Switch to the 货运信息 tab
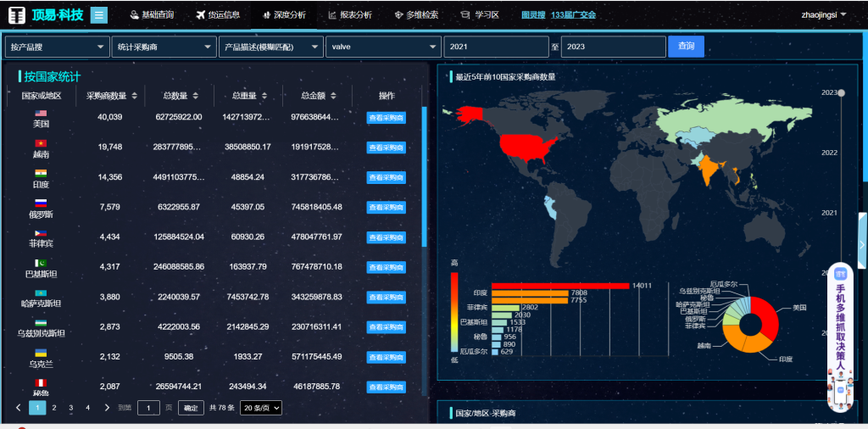 (217, 14)
